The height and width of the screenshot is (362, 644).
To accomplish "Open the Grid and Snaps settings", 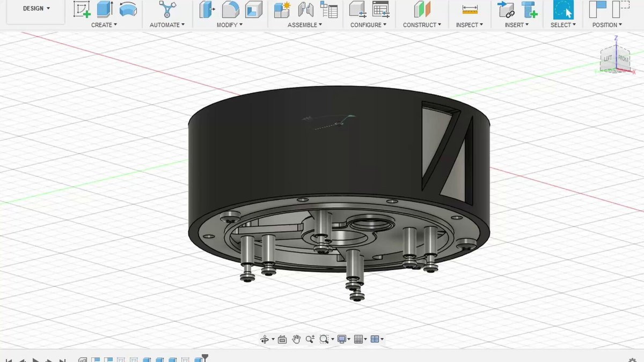I will click(360, 339).
